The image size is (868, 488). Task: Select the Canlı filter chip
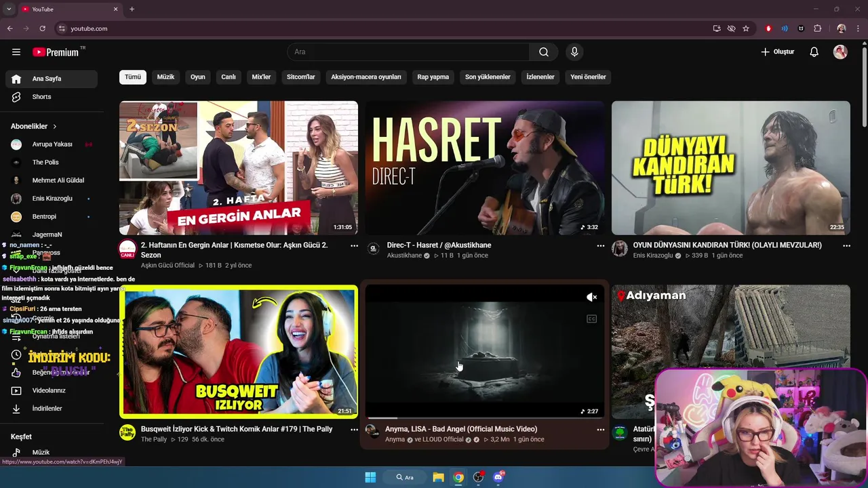pos(229,77)
